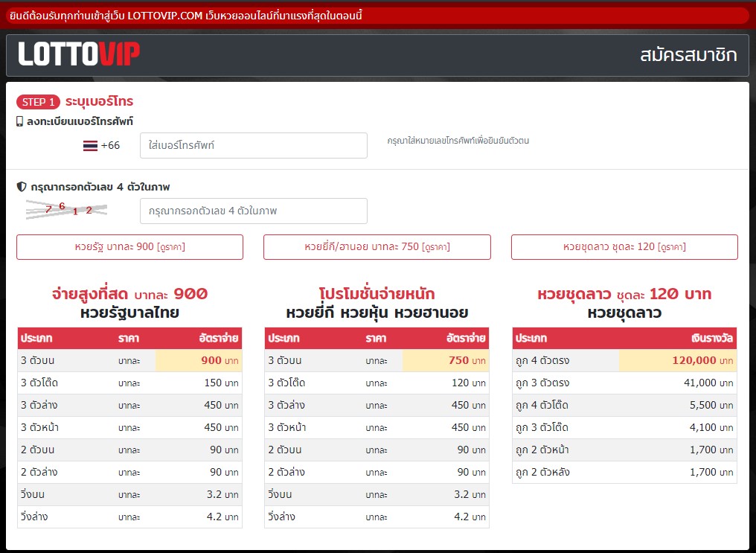
Task: Click the LOTTOVIP logo
Action: click(x=77, y=54)
